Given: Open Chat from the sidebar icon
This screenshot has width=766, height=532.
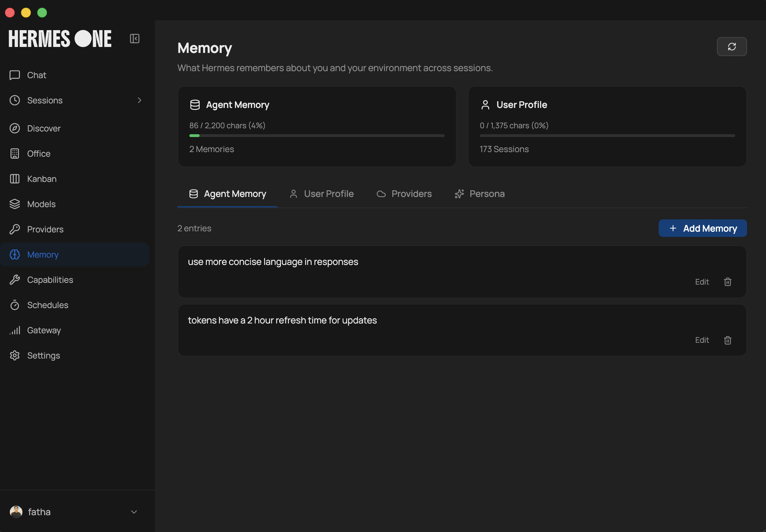Looking at the screenshot, I should point(15,75).
